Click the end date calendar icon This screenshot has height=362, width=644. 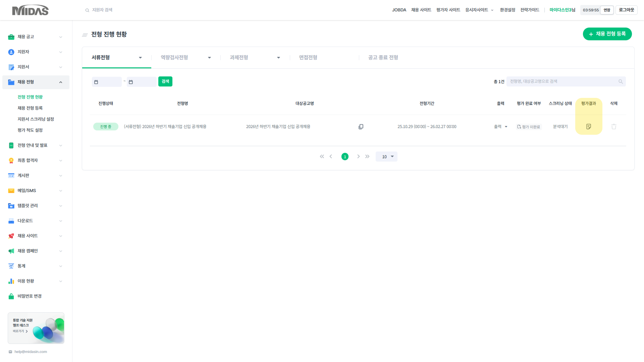pos(131,82)
